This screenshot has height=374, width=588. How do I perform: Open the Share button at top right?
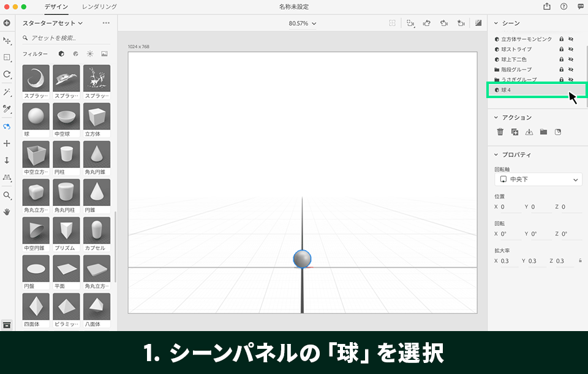tap(546, 7)
